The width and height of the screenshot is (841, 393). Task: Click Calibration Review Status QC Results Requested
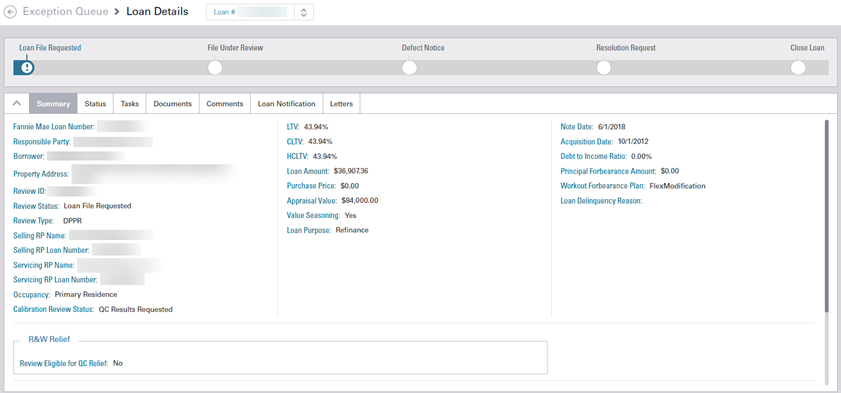[x=136, y=309]
